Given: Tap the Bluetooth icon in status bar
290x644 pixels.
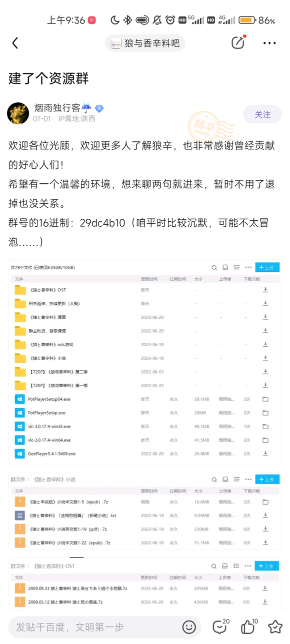Looking at the screenshot, I should (127, 20).
